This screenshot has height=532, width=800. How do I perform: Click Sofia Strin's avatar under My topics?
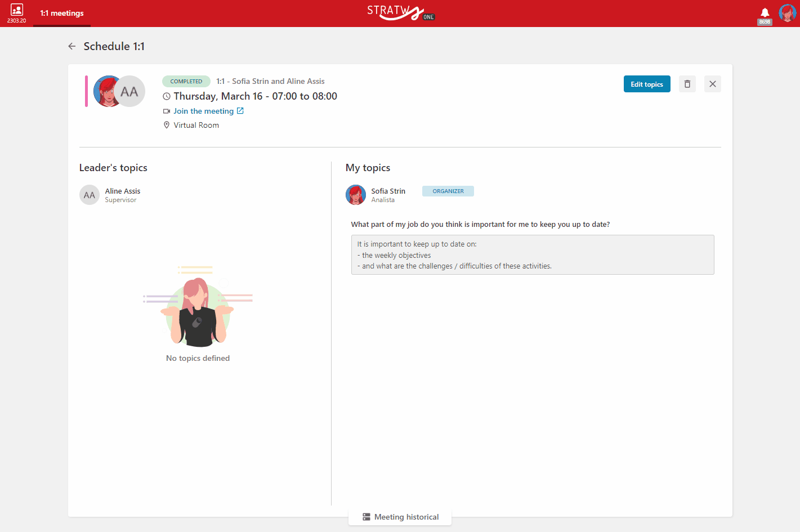(356, 195)
